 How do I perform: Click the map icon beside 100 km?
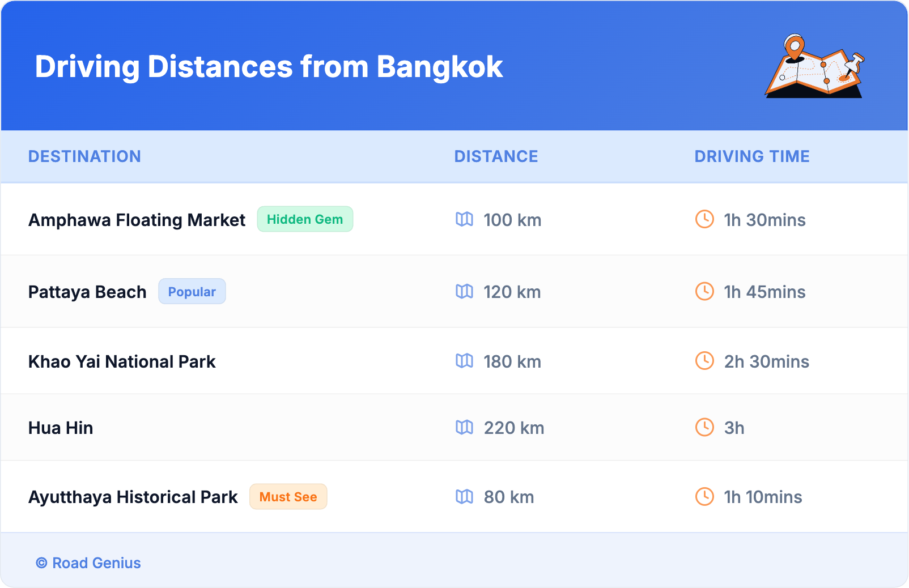click(464, 219)
